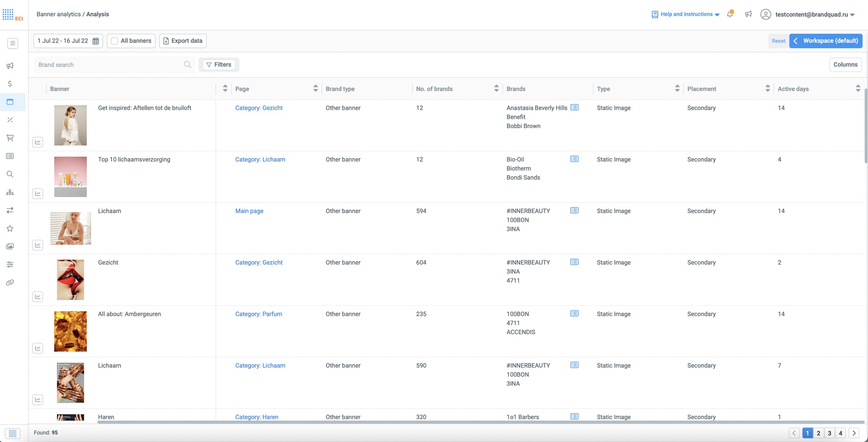This screenshot has width=868, height=442.
Task: Expand the Workspace (default) selector
Action: (x=826, y=41)
